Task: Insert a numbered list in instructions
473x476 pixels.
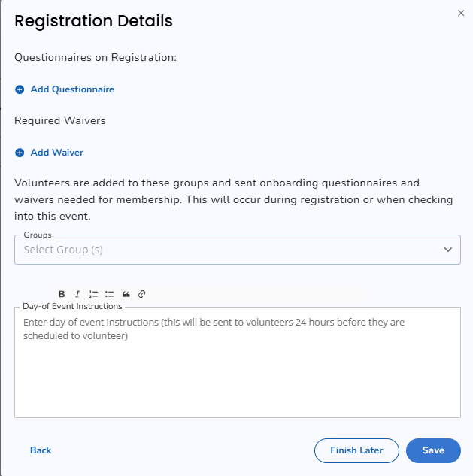Action: pos(93,294)
